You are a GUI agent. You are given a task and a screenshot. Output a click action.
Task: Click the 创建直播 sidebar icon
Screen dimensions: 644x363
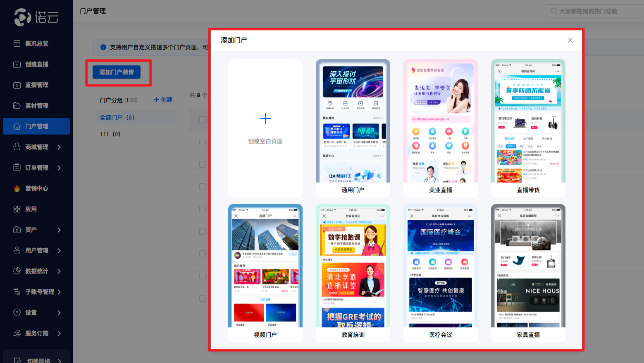click(17, 64)
